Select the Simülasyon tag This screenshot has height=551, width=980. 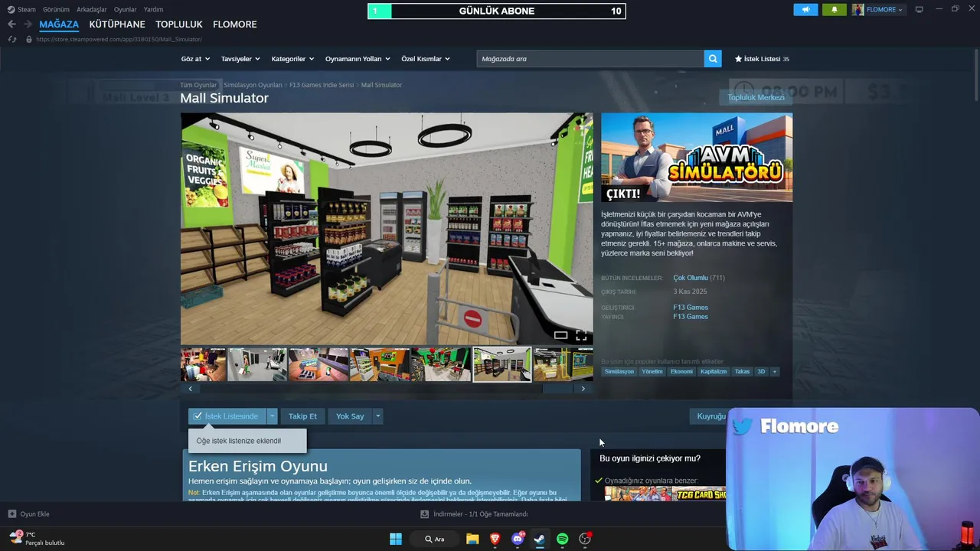point(619,372)
